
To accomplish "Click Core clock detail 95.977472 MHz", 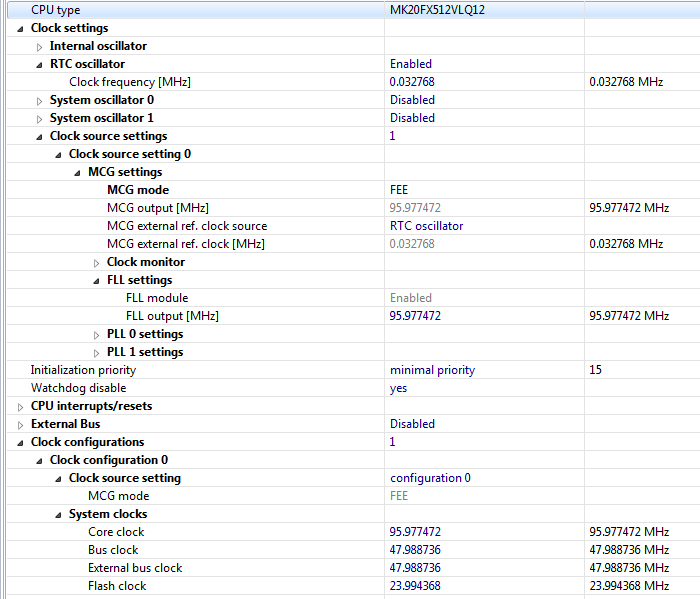I will [629, 532].
